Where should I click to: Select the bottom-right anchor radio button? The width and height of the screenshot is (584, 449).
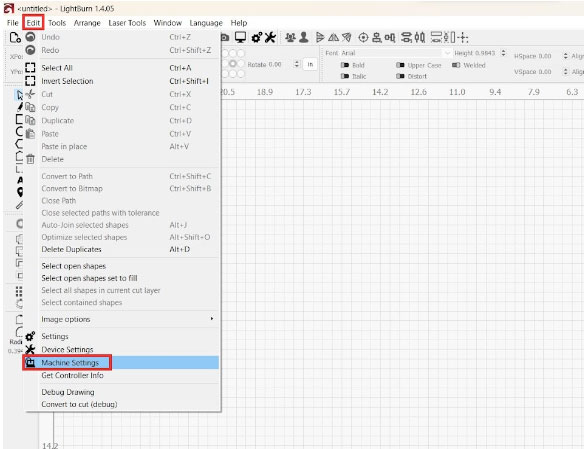point(241,74)
